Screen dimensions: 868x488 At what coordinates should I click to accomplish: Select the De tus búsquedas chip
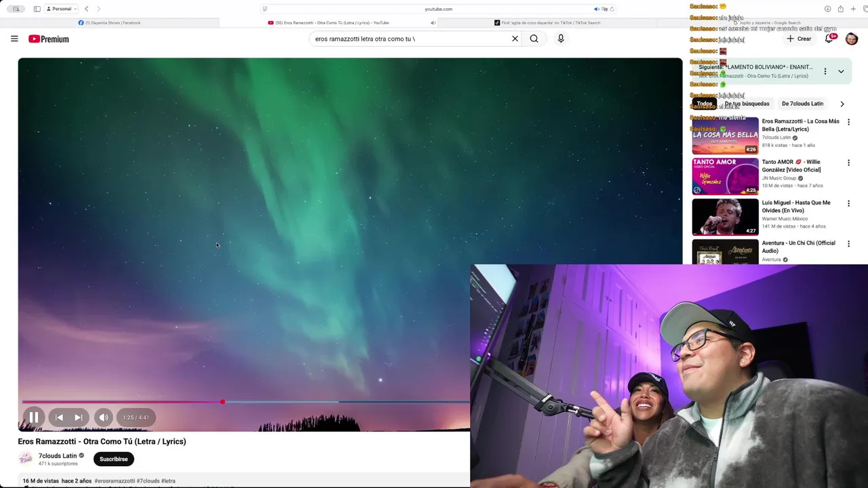click(747, 104)
